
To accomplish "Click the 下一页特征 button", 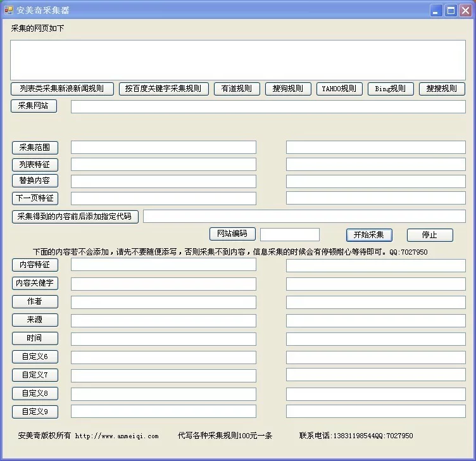I will [x=35, y=198].
